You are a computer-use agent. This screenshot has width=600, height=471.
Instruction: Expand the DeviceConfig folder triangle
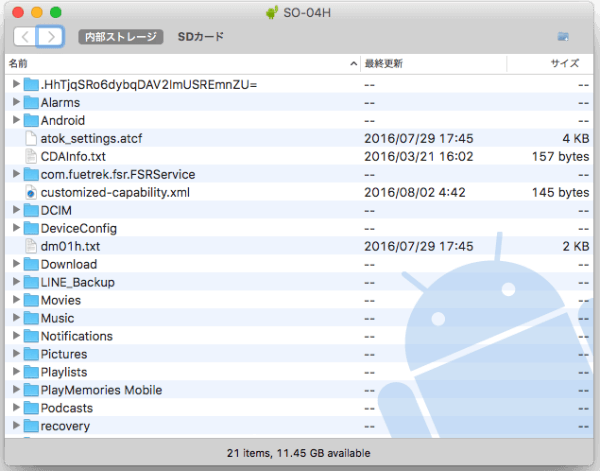click(16, 228)
